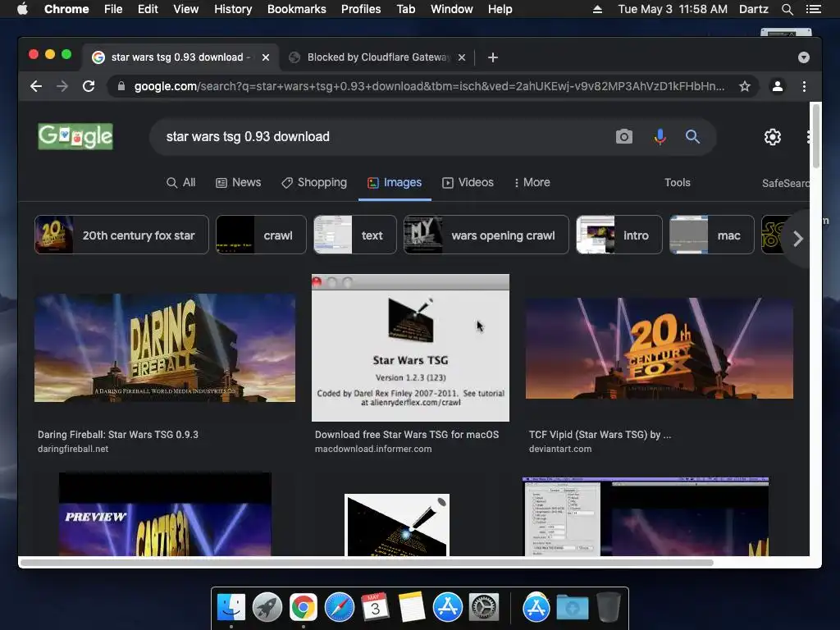
Task: Visit macdownload.informer.com source link
Action: tap(373, 449)
